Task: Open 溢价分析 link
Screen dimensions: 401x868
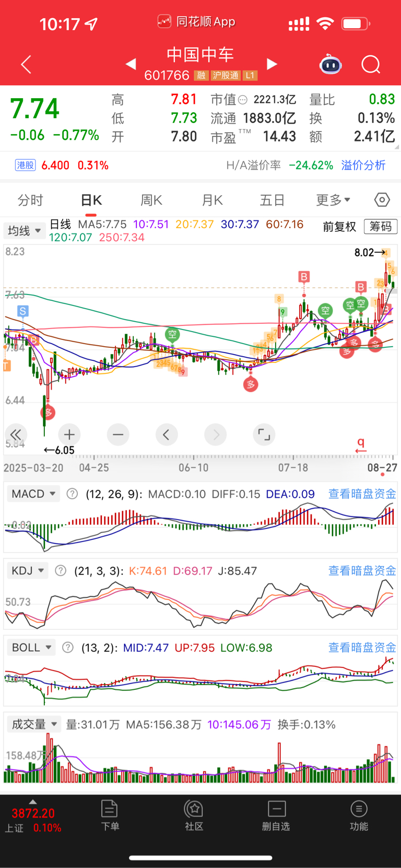Action: (x=363, y=165)
